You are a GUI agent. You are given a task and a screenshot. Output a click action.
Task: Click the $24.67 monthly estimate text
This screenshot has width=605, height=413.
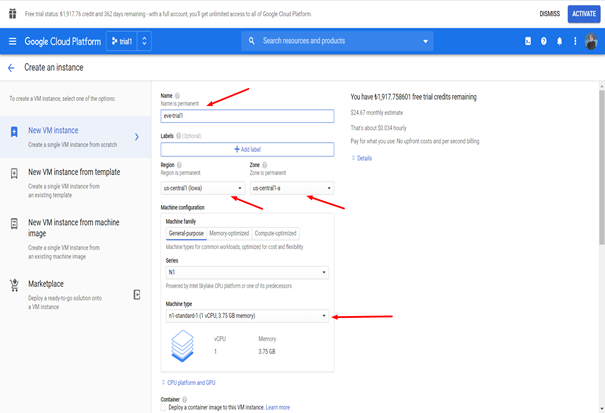(377, 113)
